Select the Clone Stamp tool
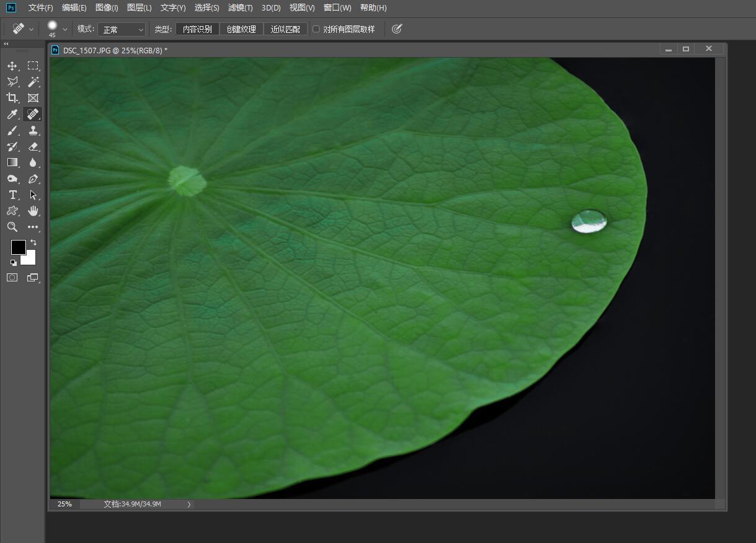Screen dimensions: 756x543 point(33,130)
